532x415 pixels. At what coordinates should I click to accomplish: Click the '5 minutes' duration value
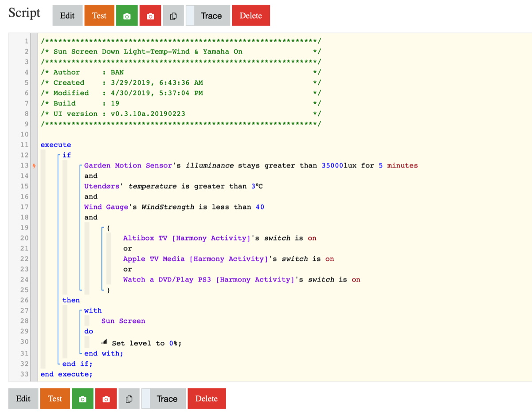pyautogui.click(x=398, y=165)
